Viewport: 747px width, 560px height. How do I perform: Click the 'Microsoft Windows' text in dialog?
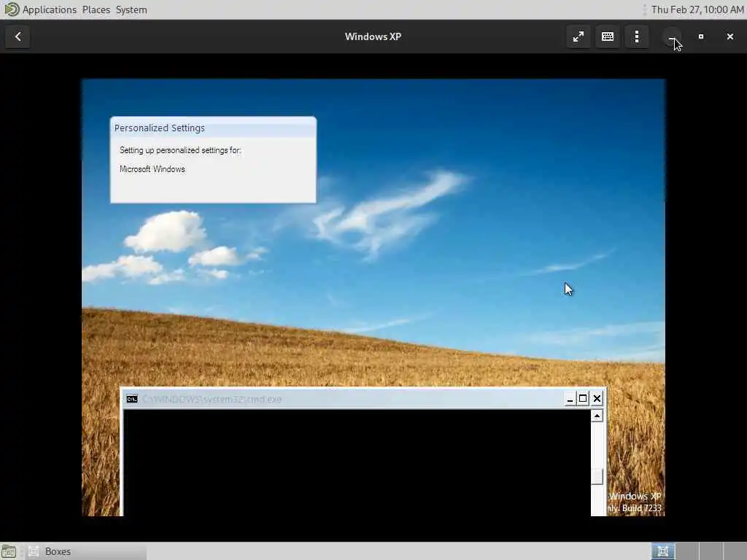tap(152, 169)
